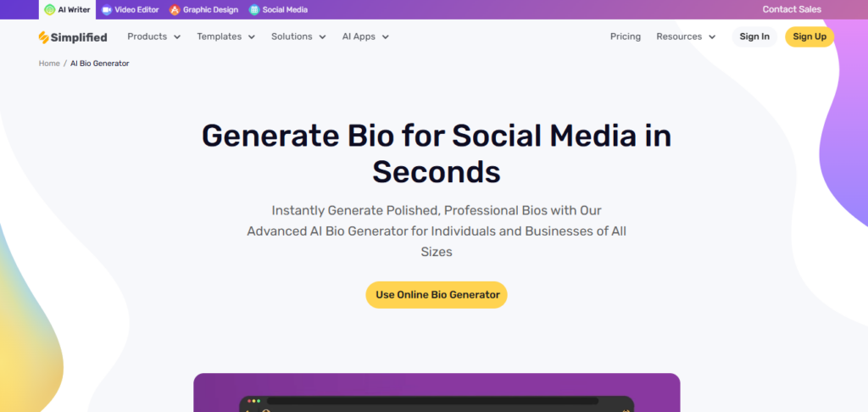The height and width of the screenshot is (412, 868).
Task: Click the Social Media globe icon
Action: tap(254, 10)
